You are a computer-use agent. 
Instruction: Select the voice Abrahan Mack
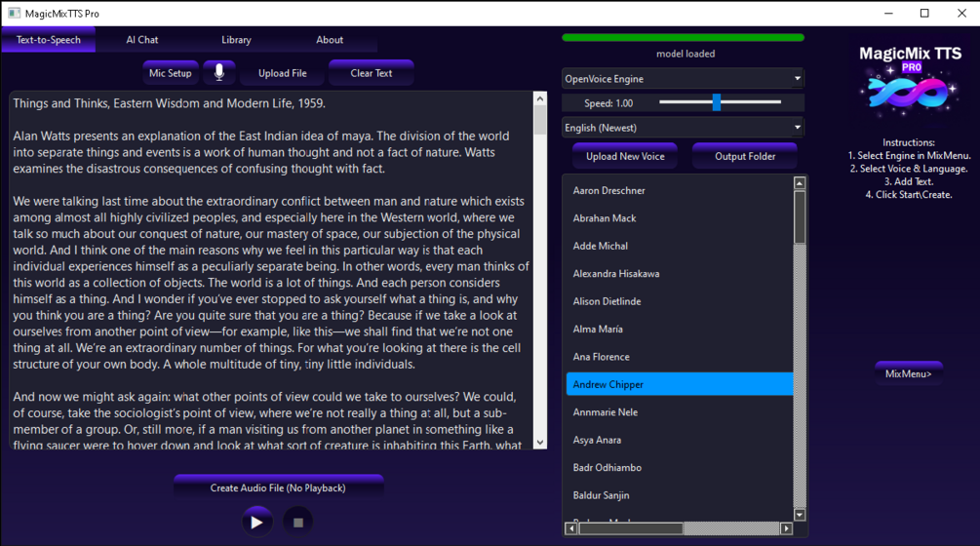point(680,218)
